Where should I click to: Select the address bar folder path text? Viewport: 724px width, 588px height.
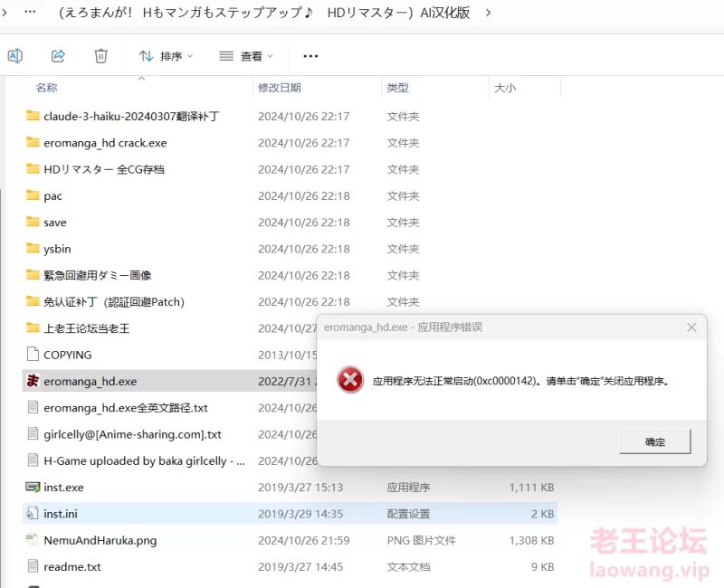264,13
